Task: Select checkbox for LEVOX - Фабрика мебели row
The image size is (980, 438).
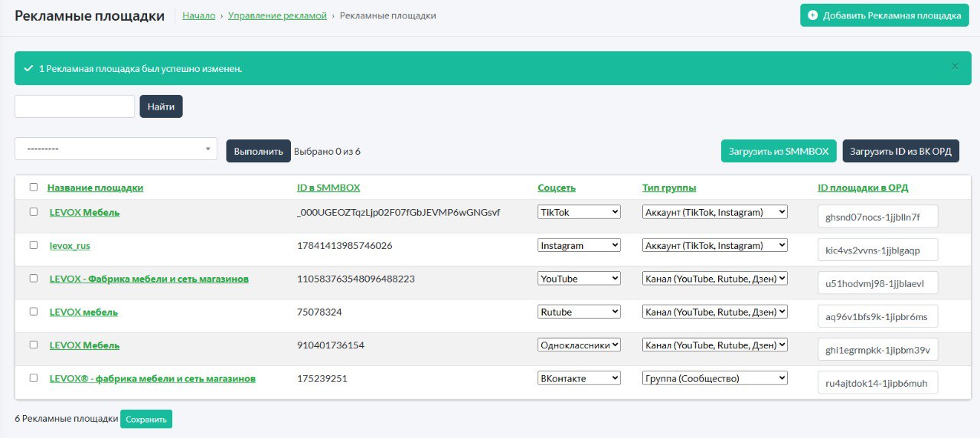Action: click(x=33, y=278)
